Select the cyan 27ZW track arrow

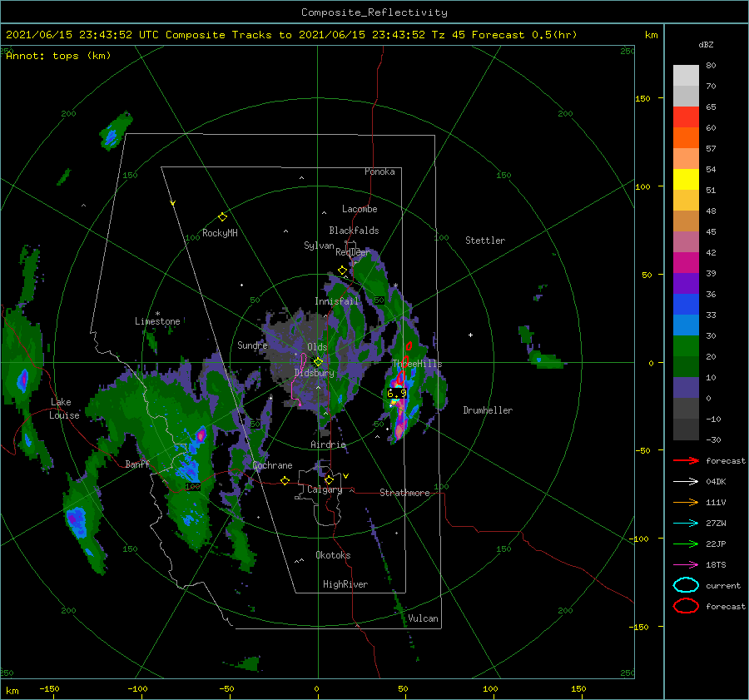(686, 524)
